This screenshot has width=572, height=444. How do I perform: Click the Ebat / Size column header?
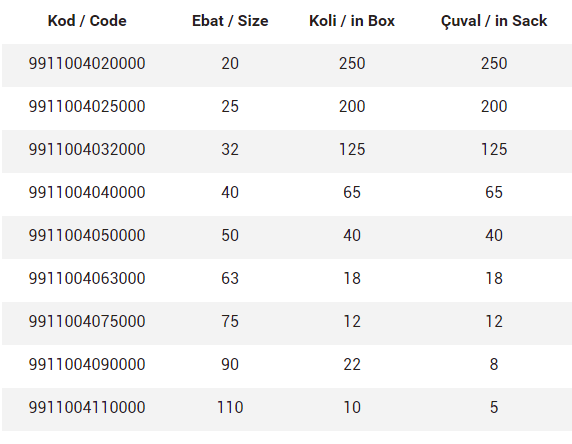tap(230, 21)
